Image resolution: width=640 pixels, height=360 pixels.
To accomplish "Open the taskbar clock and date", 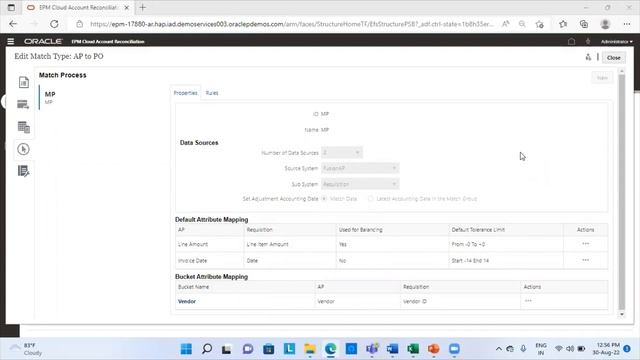I will [606, 349].
